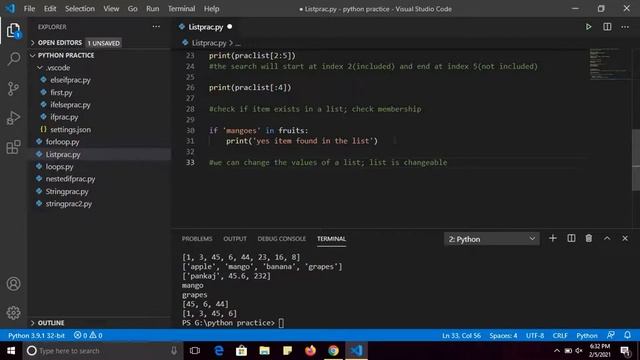
Task: Switch to the Debug Console tab
Action: tap(282, 239)
